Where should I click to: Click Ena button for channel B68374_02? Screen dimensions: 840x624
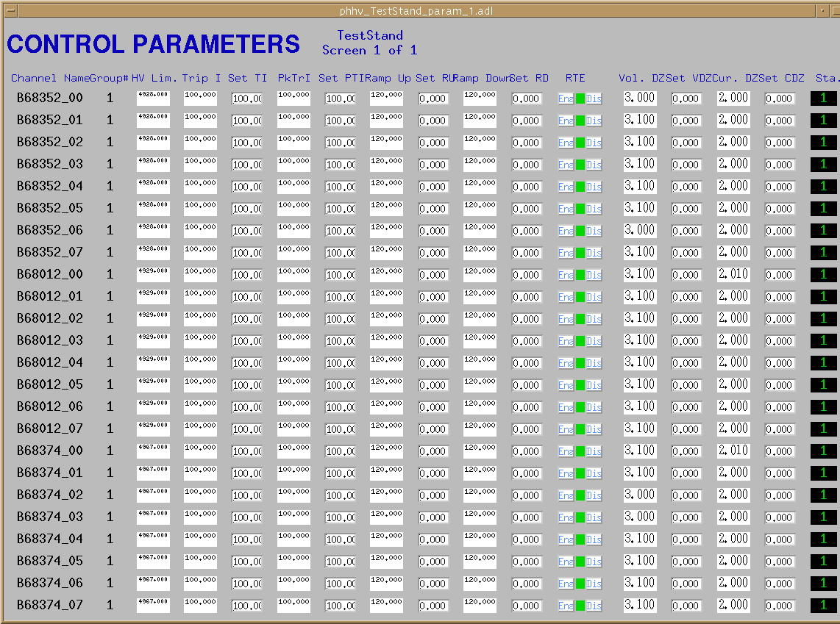pyautogui.click(x=566, y=495)
